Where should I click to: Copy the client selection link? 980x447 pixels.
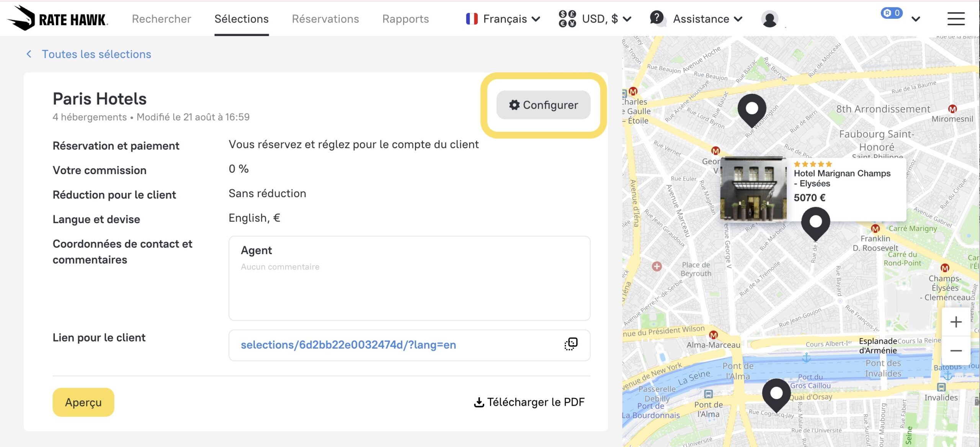pyautogui.click(x=571, y=344)
